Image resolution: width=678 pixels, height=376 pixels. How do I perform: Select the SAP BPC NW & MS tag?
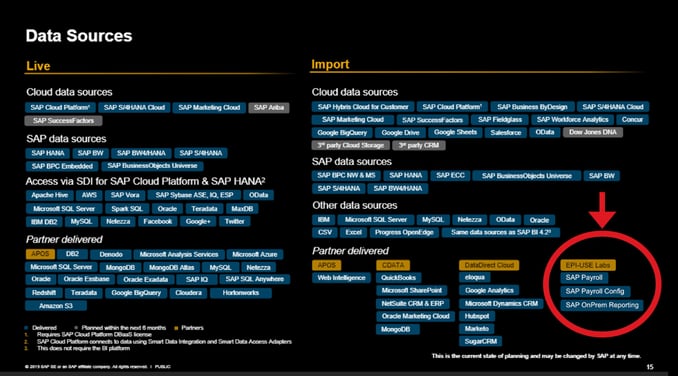click(346, 175)
